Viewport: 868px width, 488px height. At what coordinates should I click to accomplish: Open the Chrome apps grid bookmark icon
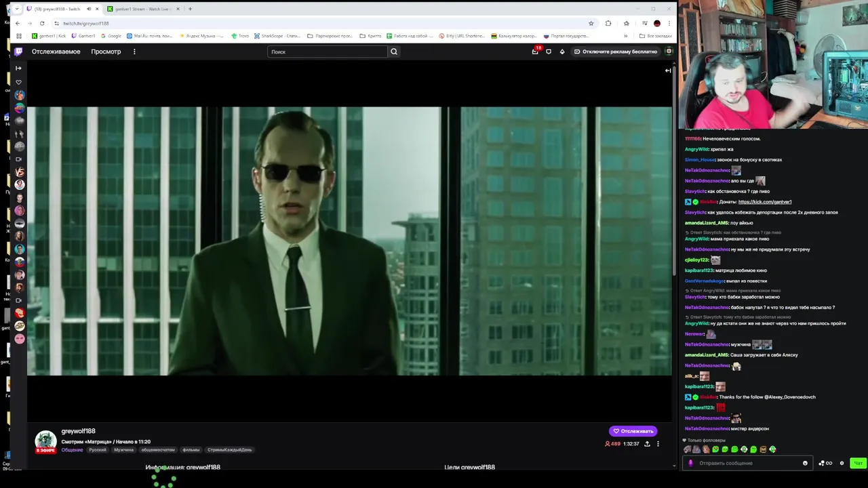point(19,36)
